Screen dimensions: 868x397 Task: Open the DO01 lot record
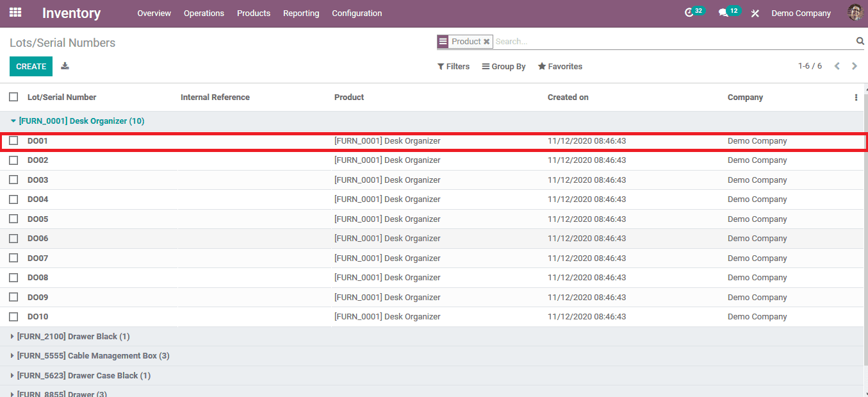[38, 140]
